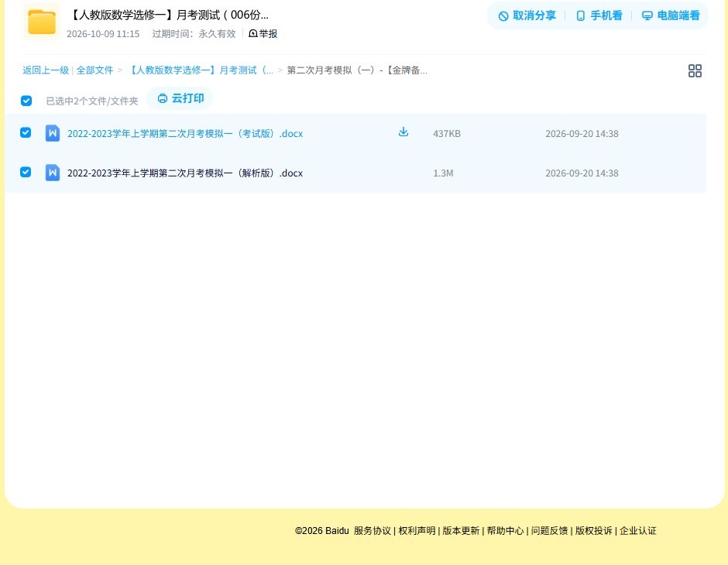Click the 过期时间: 永久有效 text

point(194,34)
